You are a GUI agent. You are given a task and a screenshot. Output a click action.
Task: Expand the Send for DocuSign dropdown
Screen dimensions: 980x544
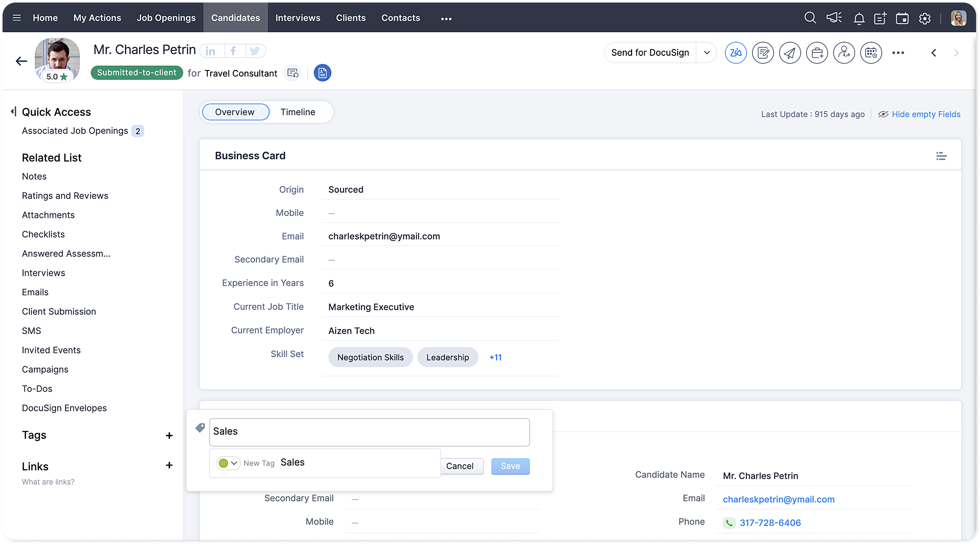(707, 53)
